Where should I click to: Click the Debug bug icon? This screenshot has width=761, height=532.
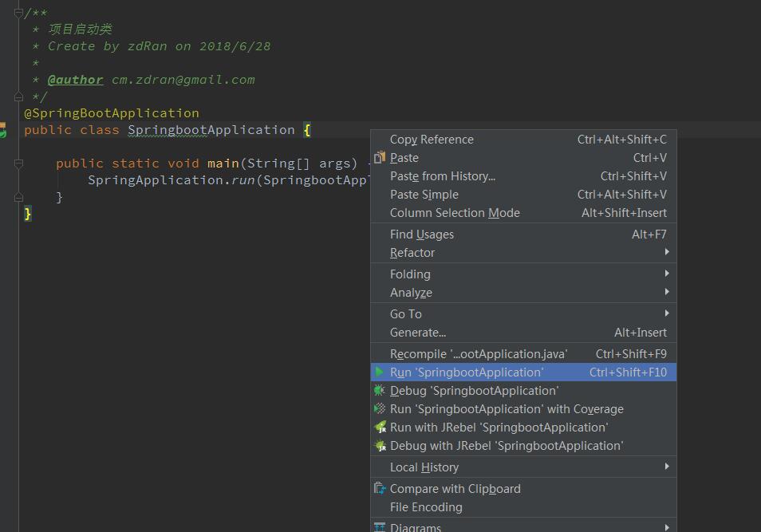coord(380,390)
